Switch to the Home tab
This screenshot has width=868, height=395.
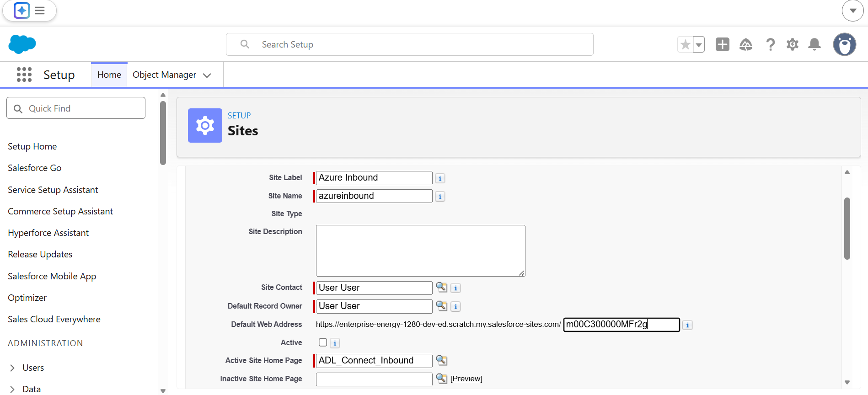109,75
